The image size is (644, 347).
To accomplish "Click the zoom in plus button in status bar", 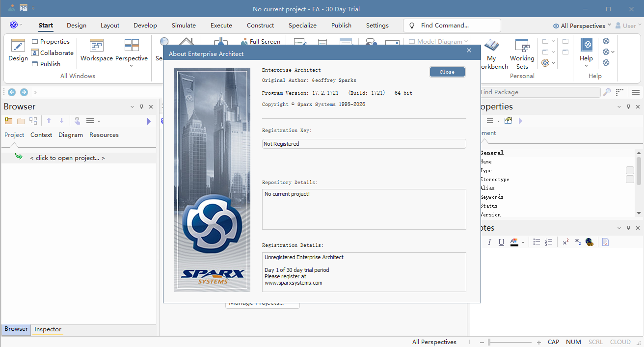I will 538,342.
